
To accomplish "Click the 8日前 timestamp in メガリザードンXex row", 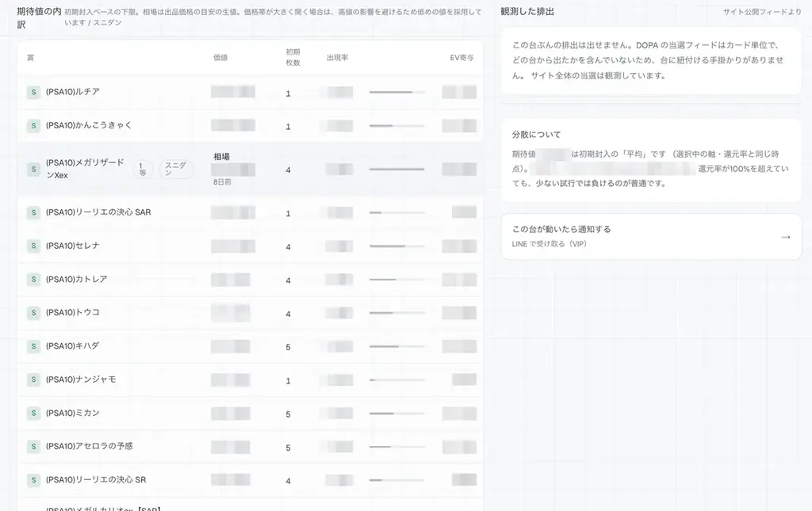I will point(222,182).
